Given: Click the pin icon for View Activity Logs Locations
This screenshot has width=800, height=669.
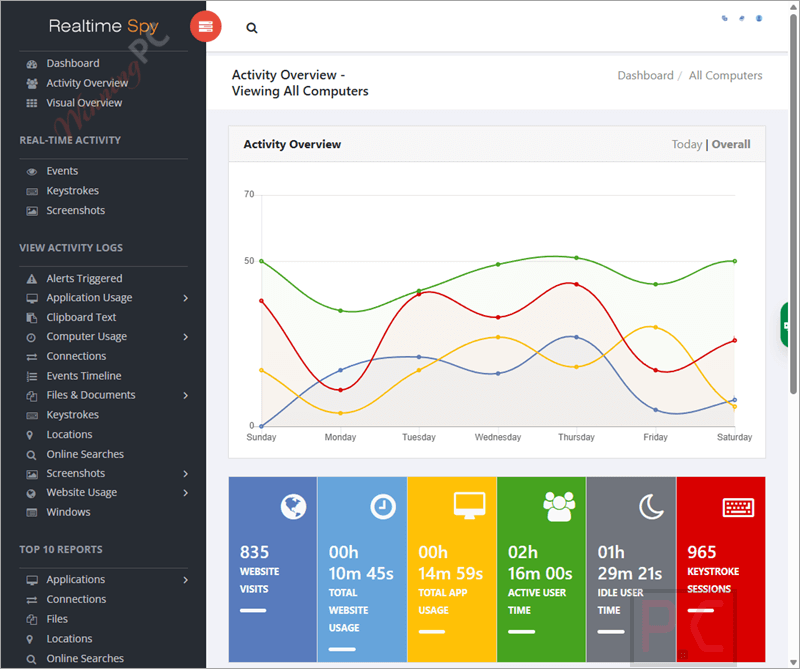Looking at the screenshot, I should pyautogui.click(x=30, y=435).
